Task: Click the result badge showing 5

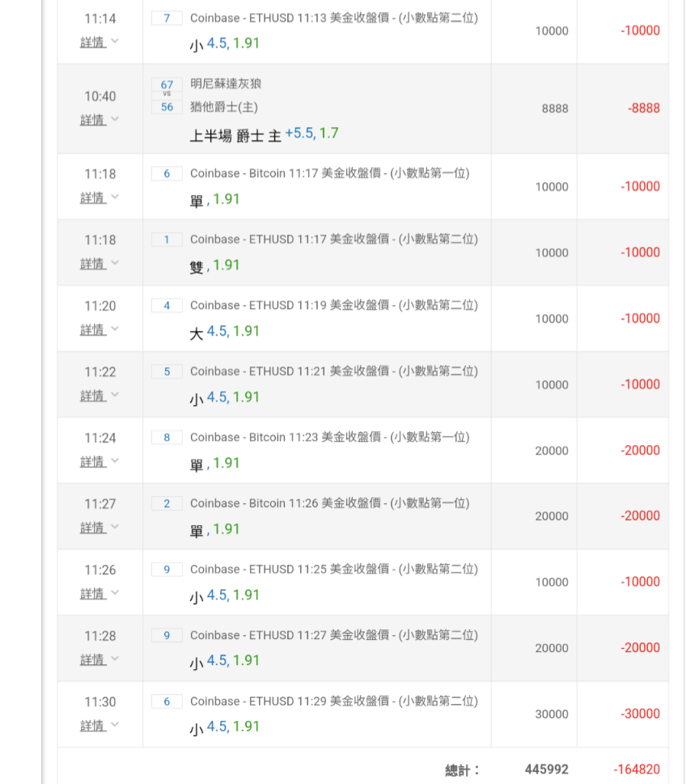Action: click(x=167, y=371)
